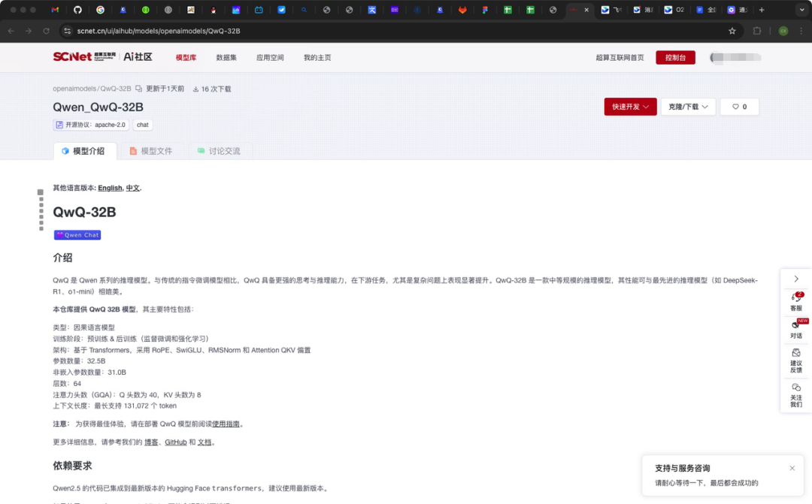Open the tab search dropdown arrow

pyautogui.click(x=801, y=10)
